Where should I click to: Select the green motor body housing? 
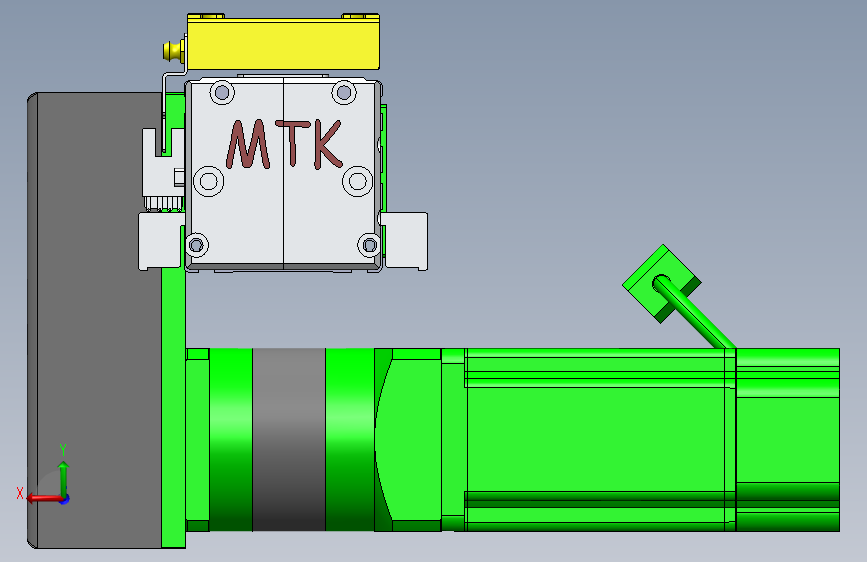pyautogui.click(x=600, y=440)
